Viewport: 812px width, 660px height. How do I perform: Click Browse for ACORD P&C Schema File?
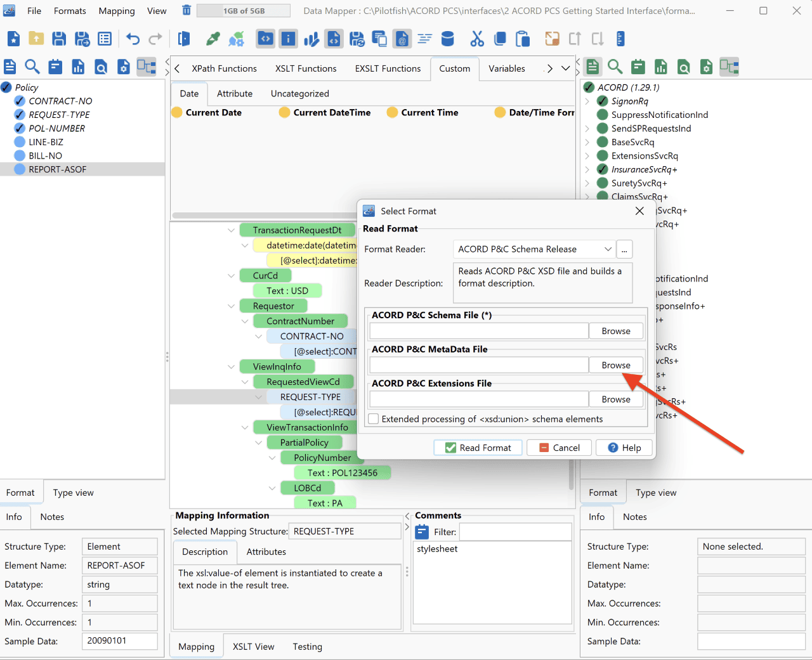click(616, 331)
